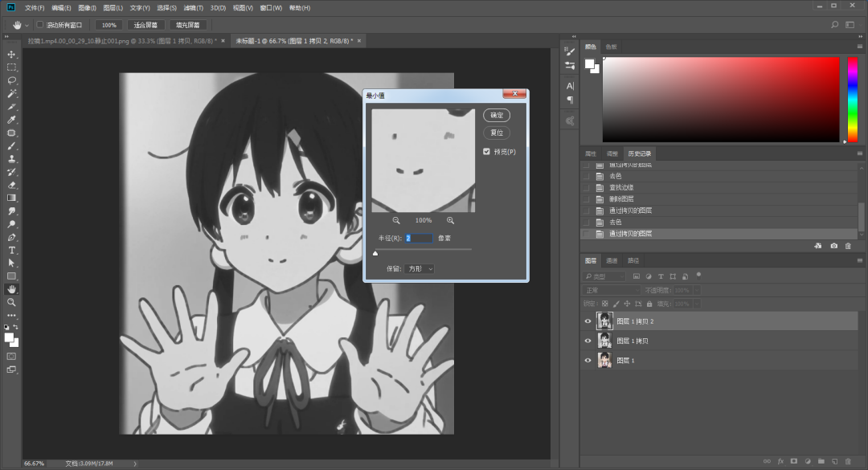The image size is (868, 470).
Task: Toggle history brush source box for 删除图层
Action: pyautogui.click(x=586, y=199)
